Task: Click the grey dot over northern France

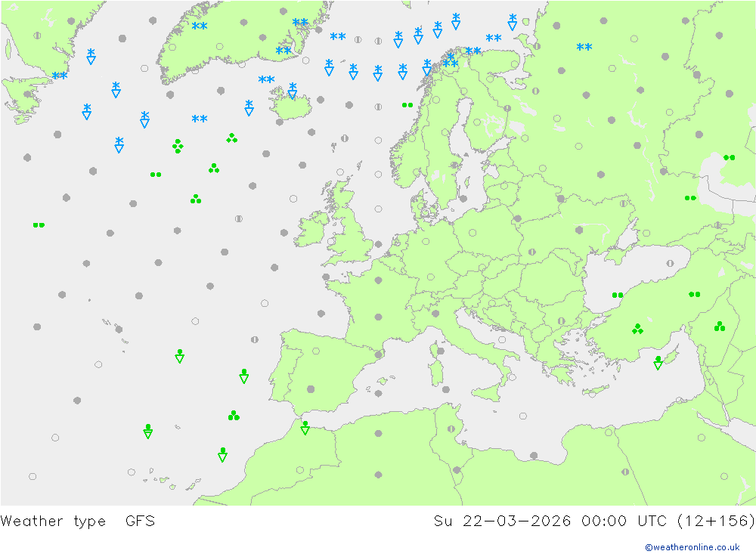Action: tap(379, 280)
